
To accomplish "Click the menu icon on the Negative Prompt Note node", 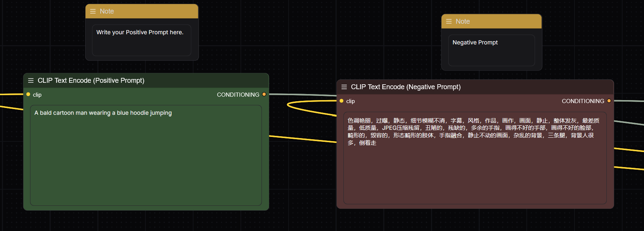I will pos(449,21).
